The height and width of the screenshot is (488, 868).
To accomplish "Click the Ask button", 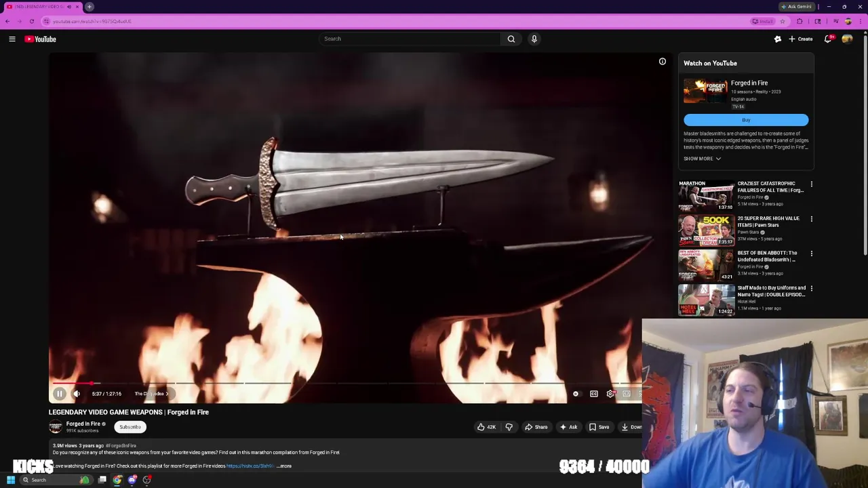I will pos(568,427).
